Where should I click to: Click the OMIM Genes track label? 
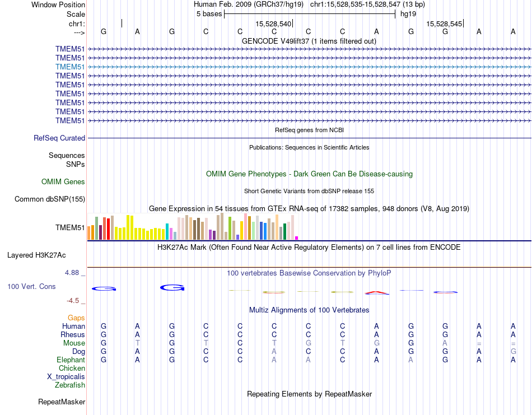63,182
